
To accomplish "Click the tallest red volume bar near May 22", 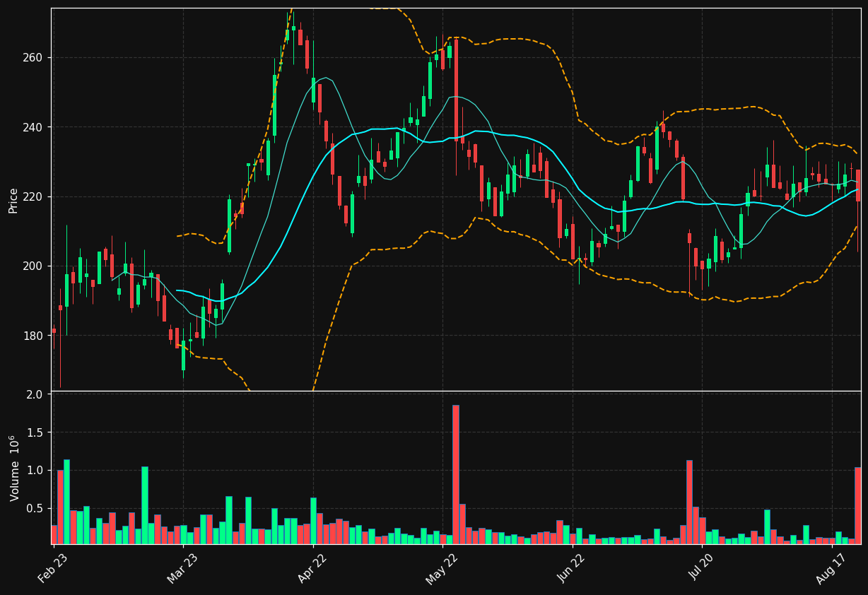I will (x=456, y=474).
